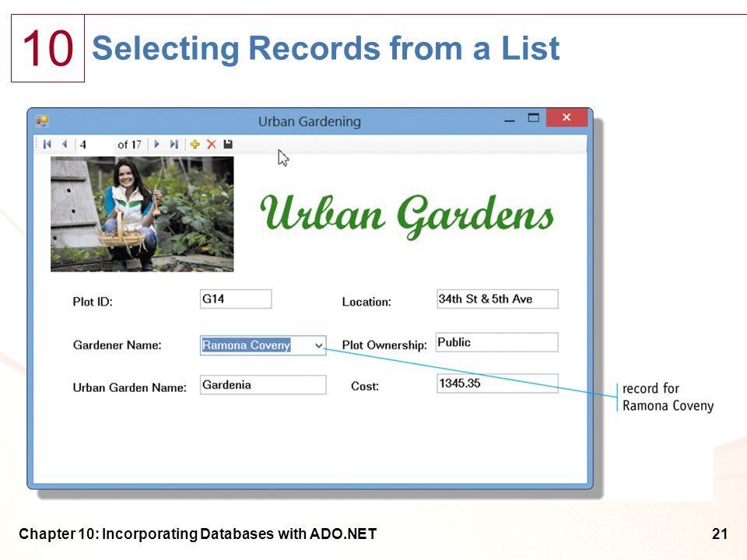Maximize the Urban Gardening window
Image resolution: width=747 pixels, height=560 pixels.
click(533, 117)
